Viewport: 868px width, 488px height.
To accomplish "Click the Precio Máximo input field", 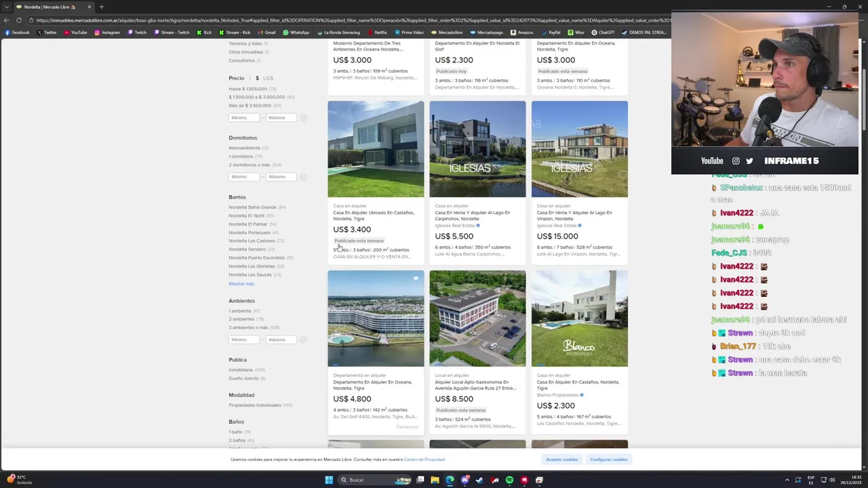I will (x=281, y=118).
